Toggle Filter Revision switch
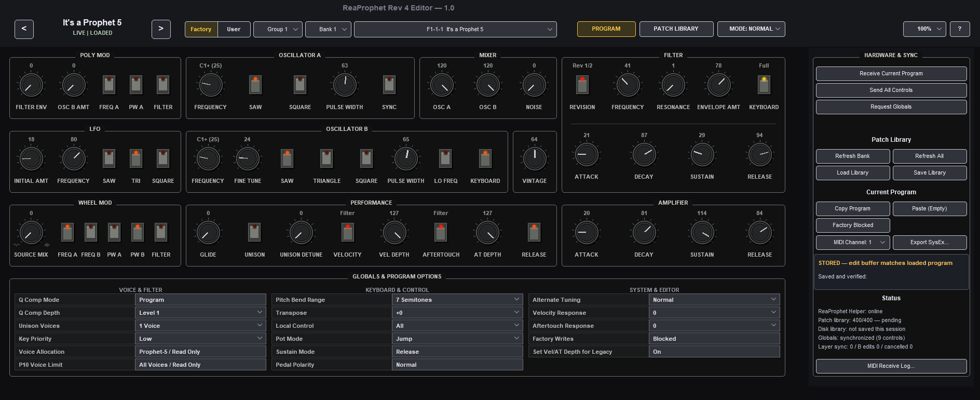 point(582,85)
